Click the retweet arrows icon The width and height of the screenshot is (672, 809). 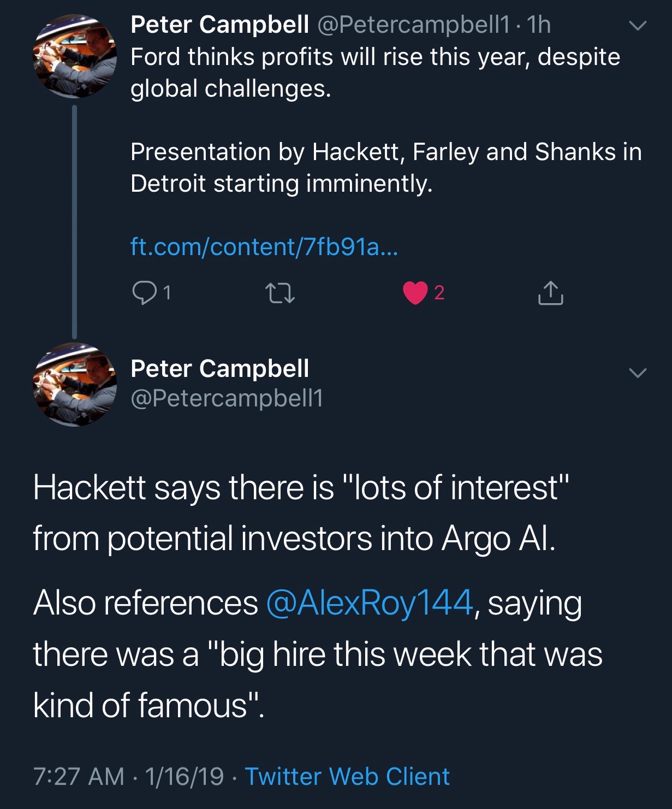[x=280, y=293]
